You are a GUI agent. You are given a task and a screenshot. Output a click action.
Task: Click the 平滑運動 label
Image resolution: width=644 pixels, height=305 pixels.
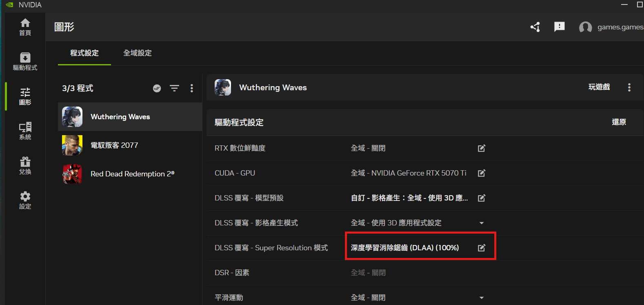229,298
